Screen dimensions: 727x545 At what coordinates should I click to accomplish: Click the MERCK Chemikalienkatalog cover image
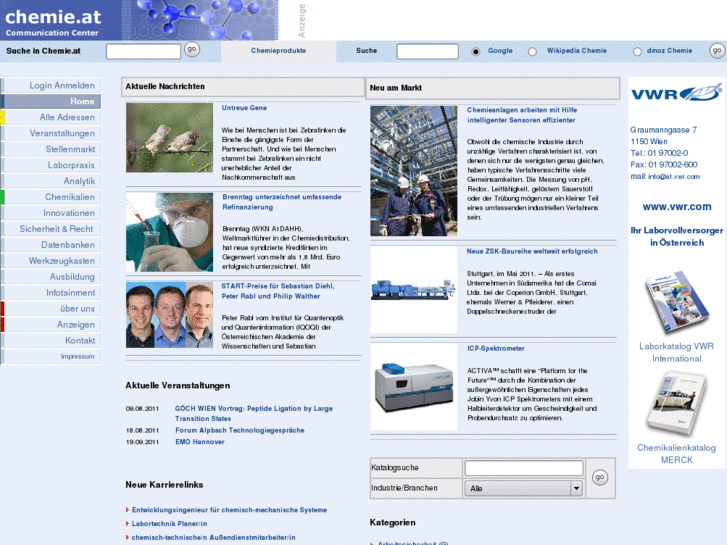tap(677, 404)
